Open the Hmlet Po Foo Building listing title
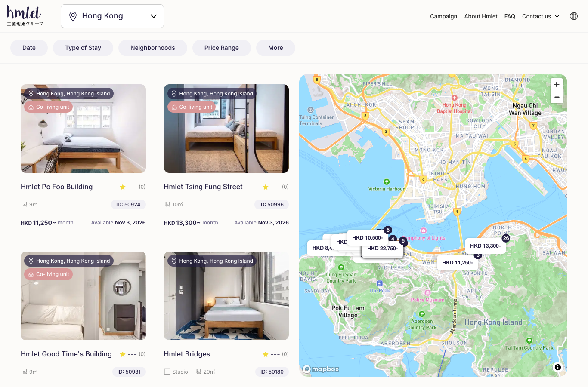 [x=57, y=187]
